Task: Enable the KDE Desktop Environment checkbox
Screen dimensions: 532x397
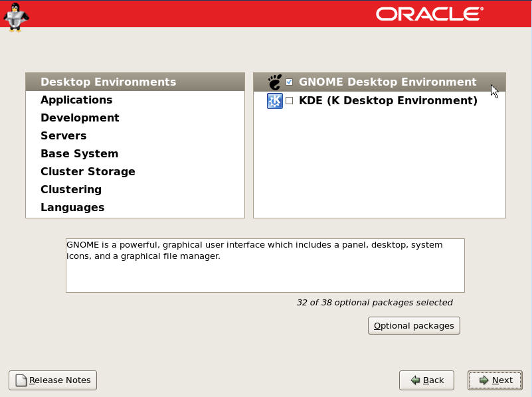Action: [289, 101]
